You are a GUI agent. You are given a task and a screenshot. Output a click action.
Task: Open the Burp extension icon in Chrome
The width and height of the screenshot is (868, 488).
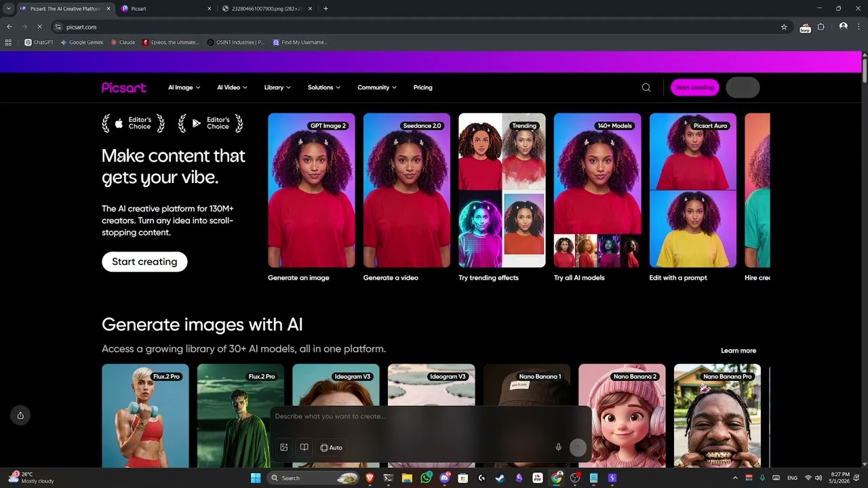(x=805, y=27)
